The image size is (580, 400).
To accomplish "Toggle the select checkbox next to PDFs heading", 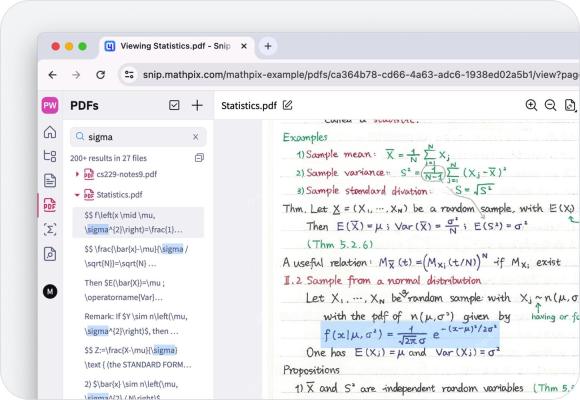I will point(174,105).
